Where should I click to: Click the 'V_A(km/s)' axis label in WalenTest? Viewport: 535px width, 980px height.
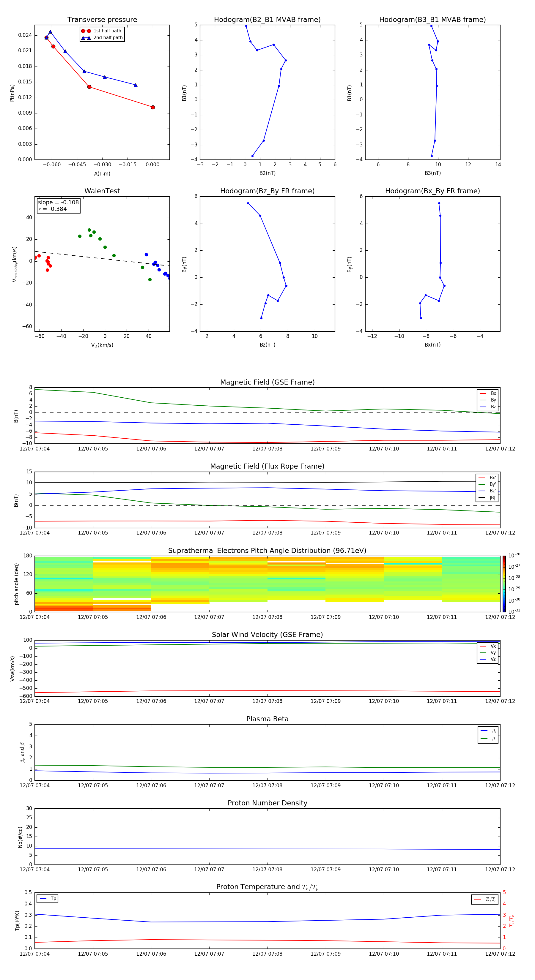102,345
